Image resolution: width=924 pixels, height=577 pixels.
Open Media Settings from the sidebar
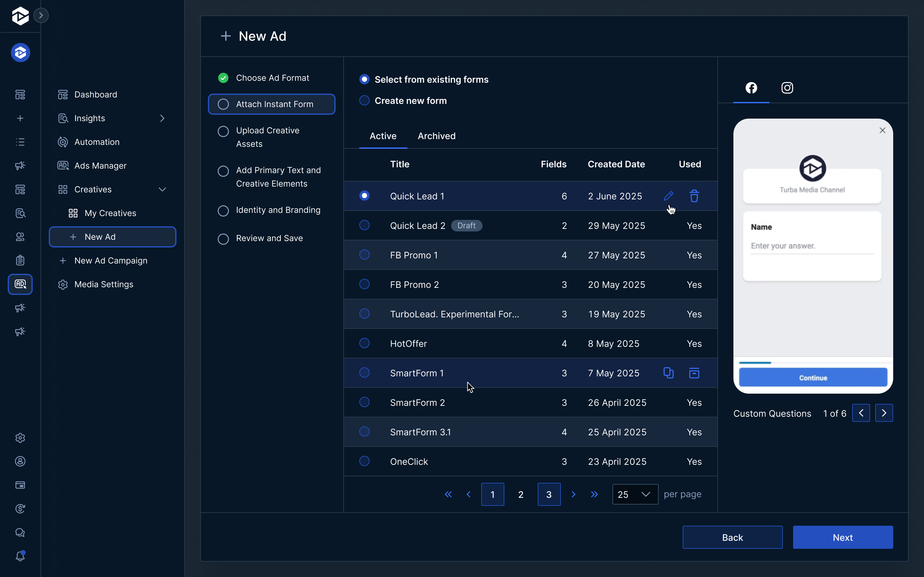tap(104, 284)
